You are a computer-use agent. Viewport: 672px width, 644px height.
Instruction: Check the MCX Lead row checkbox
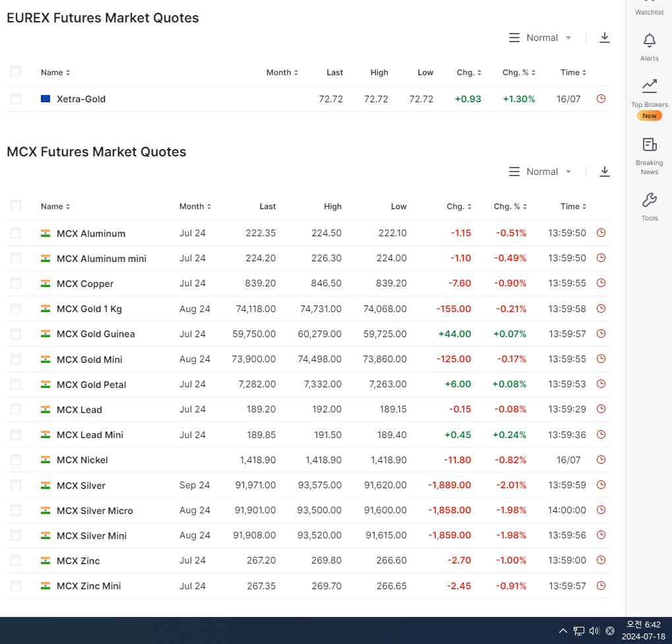(16, 409)
